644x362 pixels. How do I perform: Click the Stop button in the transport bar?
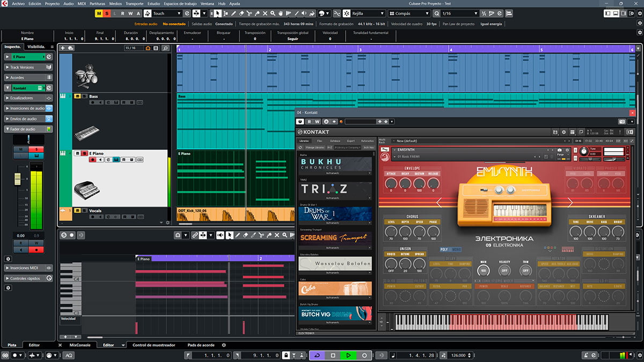(x=333, y=356)
